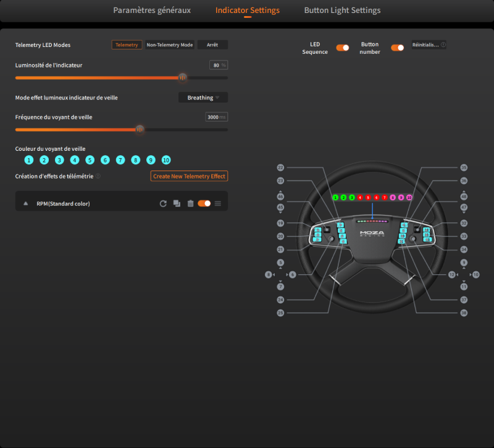The width and height of the screenshot is (494, 448).
Task: Toggle off the RPM(Standard color) effect switch
Action: tap(204, 202)
